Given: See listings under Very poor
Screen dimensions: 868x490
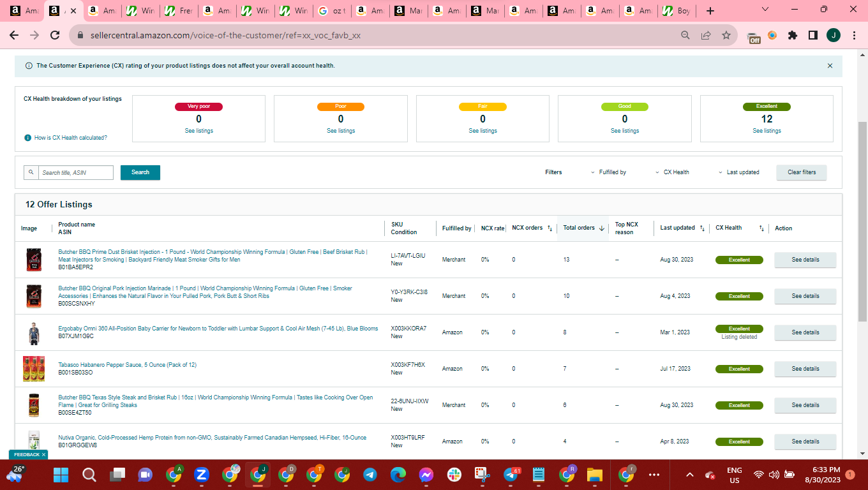Looking at the screenshot, I should coord(198,131).
